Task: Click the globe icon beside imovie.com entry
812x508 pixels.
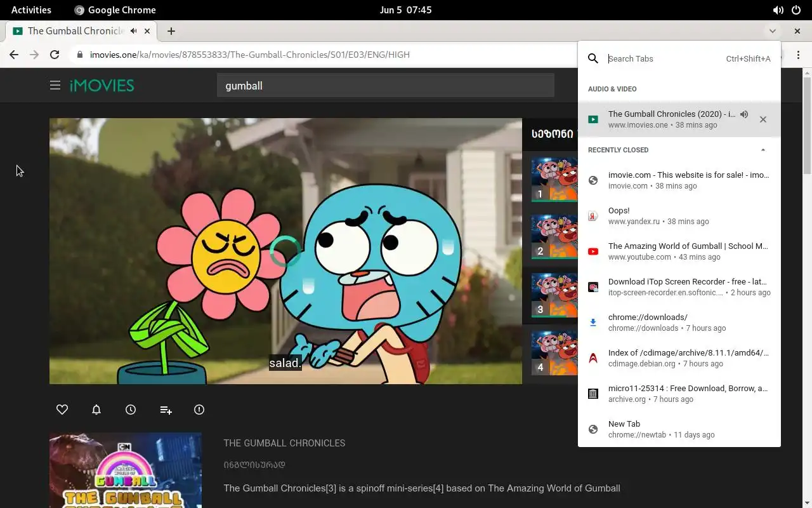Action: click(593, 180)
